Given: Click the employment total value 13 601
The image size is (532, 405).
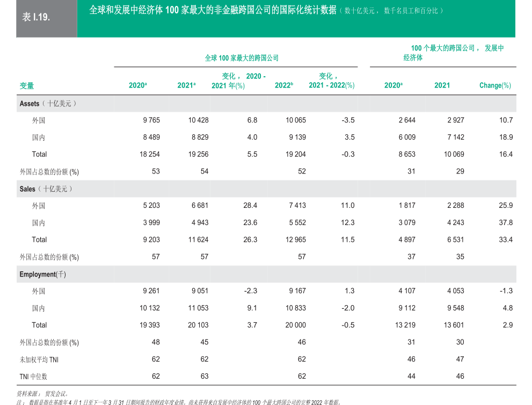Looking at the screenshot, I should (453, 325).
